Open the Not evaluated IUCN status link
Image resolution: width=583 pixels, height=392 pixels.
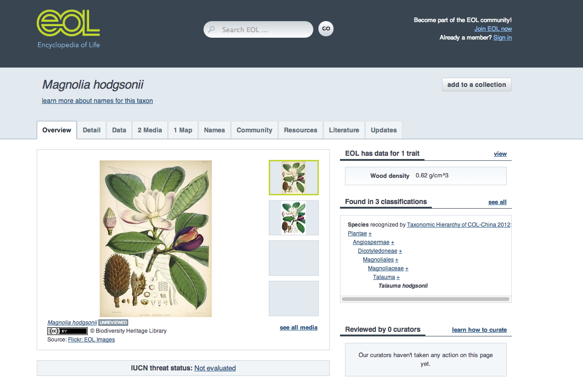click(215, 368)
